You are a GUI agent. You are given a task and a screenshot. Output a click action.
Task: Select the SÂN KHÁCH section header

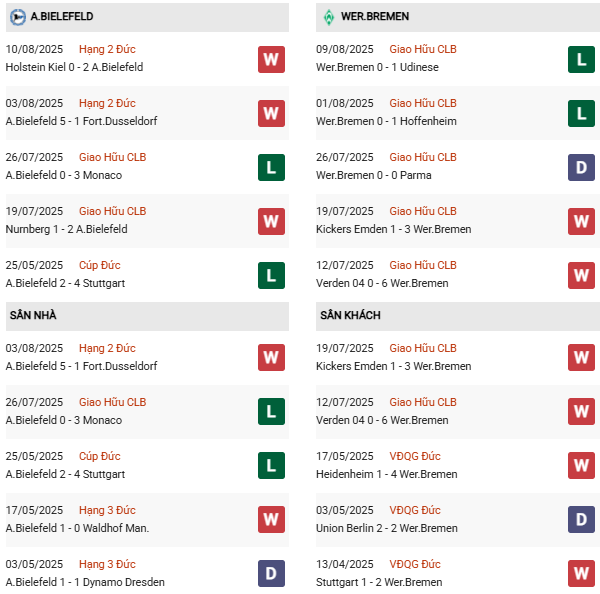(349, 316)
